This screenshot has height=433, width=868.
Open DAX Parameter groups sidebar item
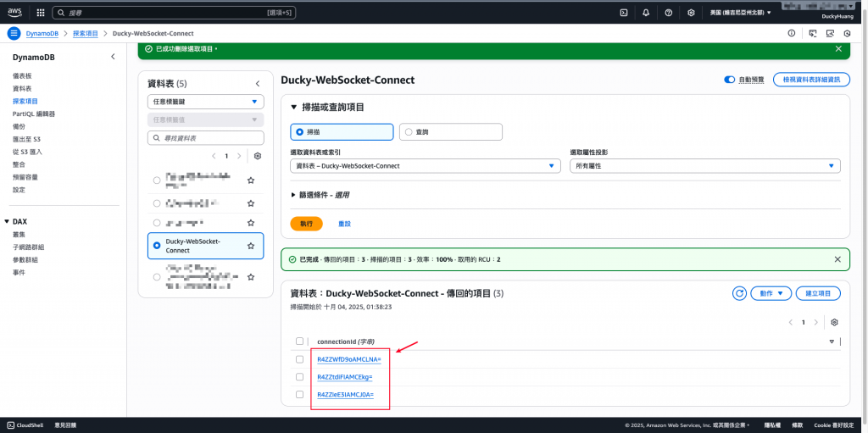click(x=25, y=259)
